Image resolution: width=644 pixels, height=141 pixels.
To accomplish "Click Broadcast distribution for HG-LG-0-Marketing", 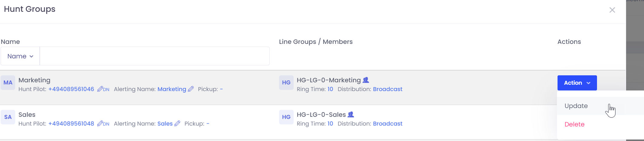I will click(x=387, y=89).
